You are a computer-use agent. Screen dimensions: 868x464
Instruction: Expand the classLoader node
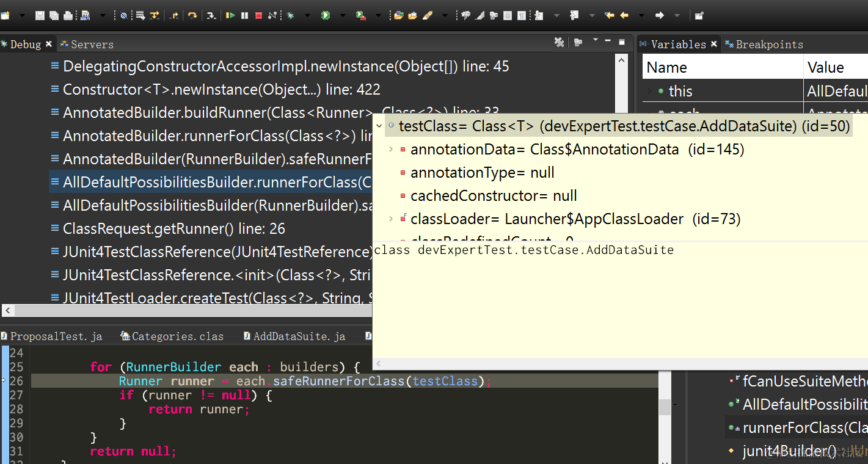(x=391, y=219)
